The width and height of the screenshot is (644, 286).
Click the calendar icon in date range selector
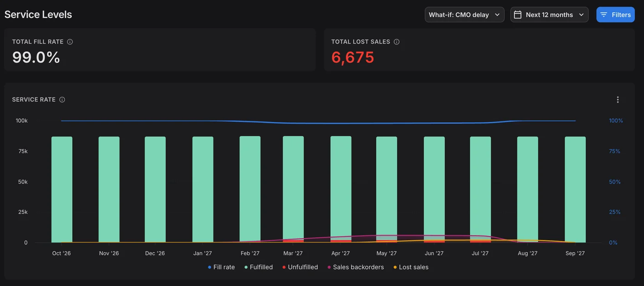tap(517, 15)
